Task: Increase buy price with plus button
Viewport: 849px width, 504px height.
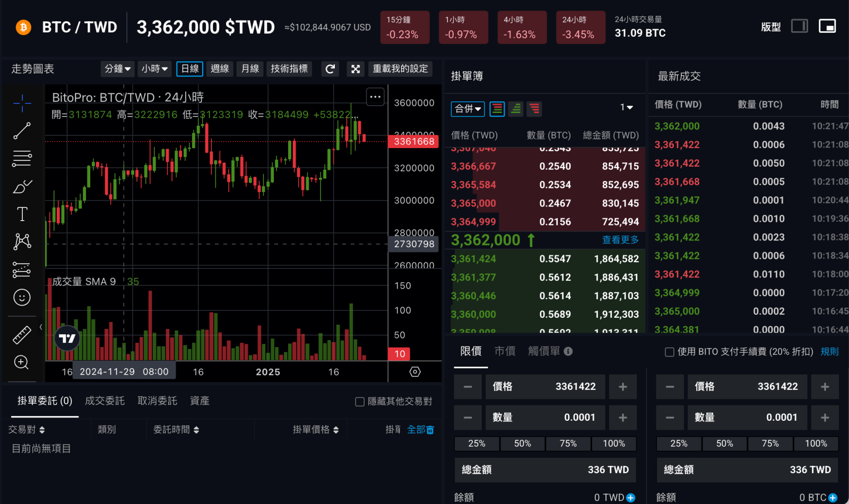Action: (x=623, y=387)
